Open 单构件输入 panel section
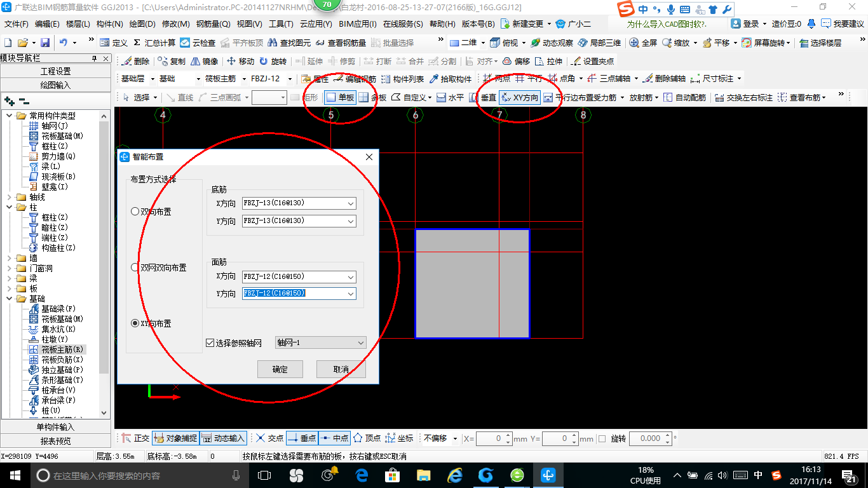 (56, 427)
